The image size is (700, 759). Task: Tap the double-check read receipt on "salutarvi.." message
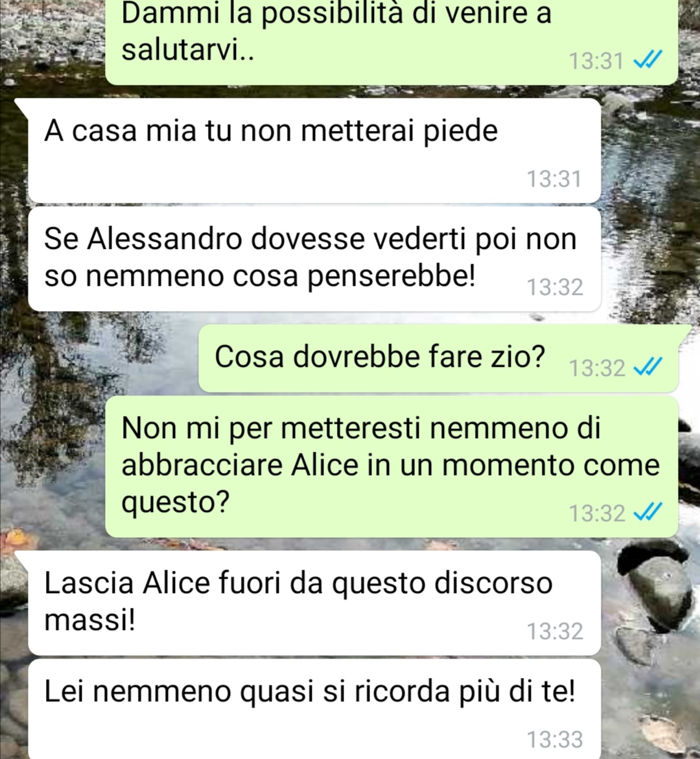point(647,60)
